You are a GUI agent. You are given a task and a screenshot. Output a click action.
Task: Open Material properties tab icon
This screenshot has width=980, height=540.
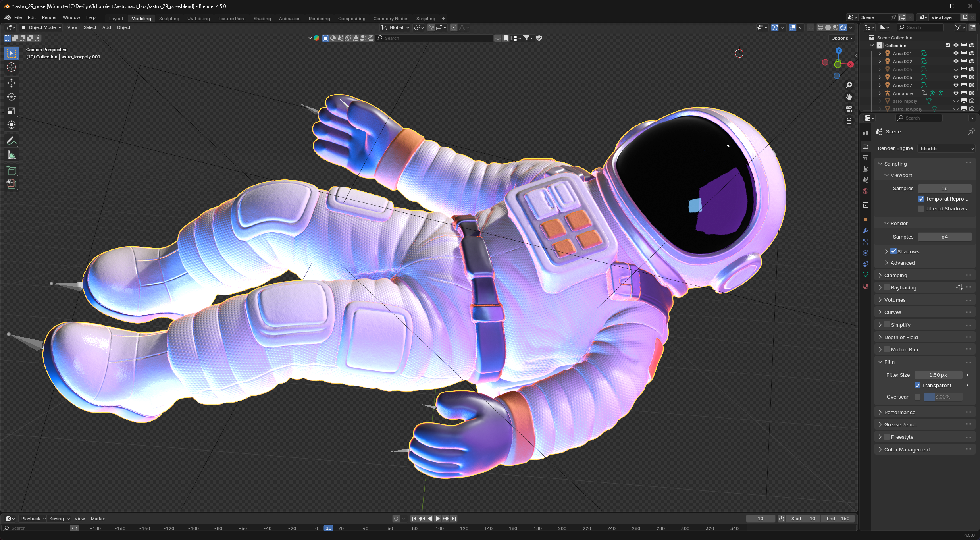coord(866,286)
